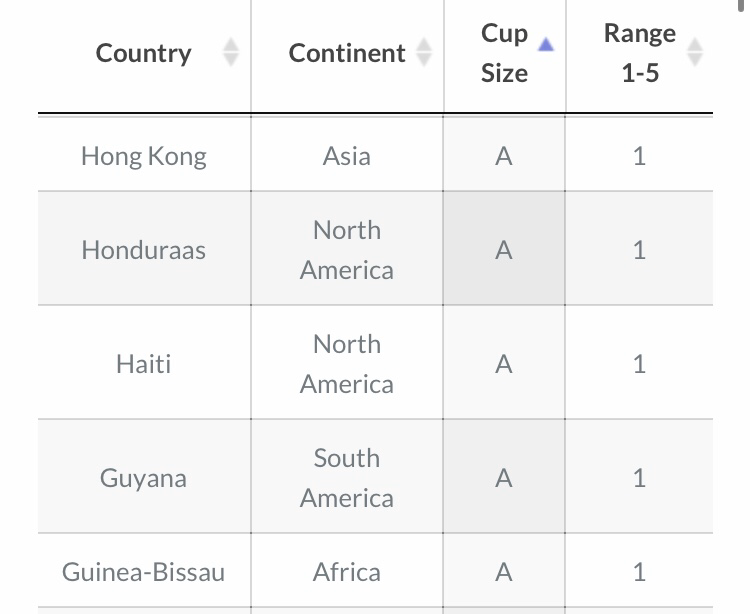The height and width of the screenshot is (614, 750).
Task: Select the Haiti country cell
Action: click(144, 363)
